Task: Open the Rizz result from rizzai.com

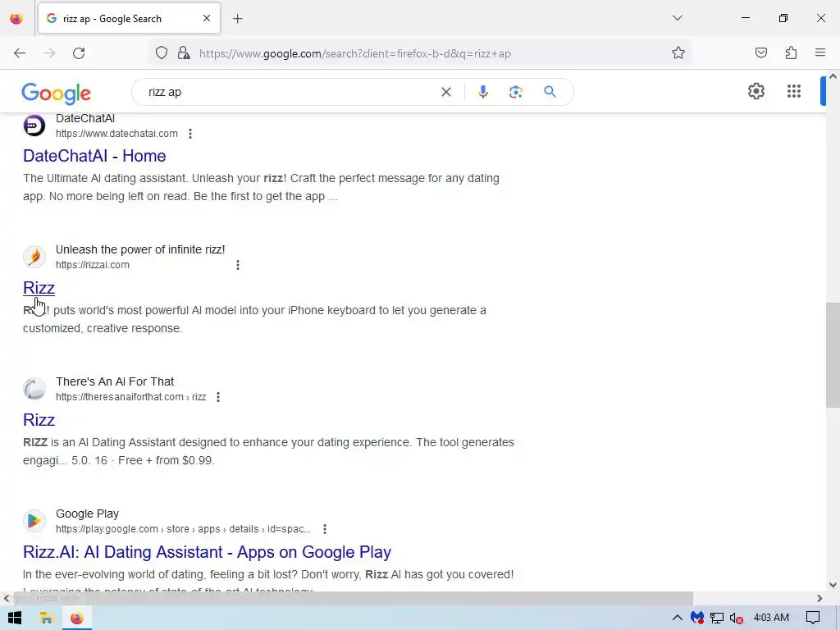Action: point(39,288)
